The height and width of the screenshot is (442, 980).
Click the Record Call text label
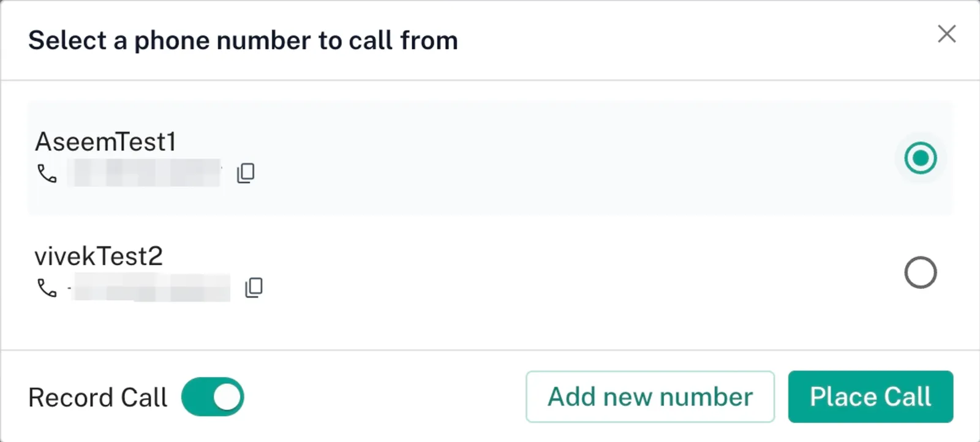(x=97, y=397)
